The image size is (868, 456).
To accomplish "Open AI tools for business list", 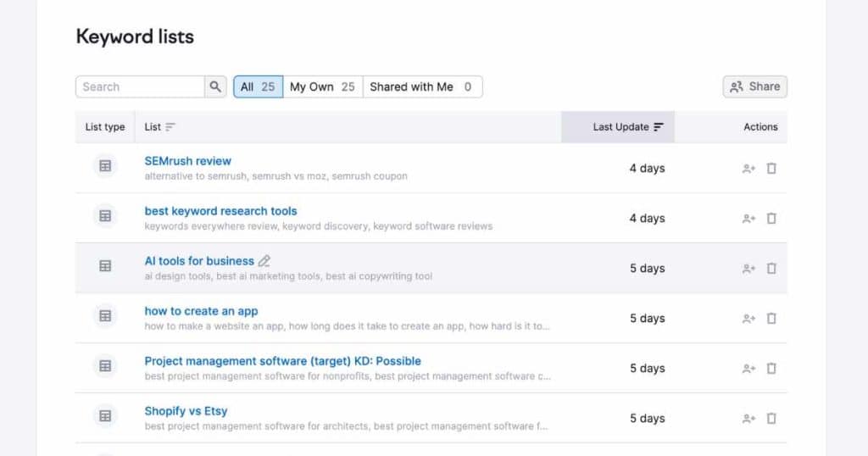I will tap(198, 261).
